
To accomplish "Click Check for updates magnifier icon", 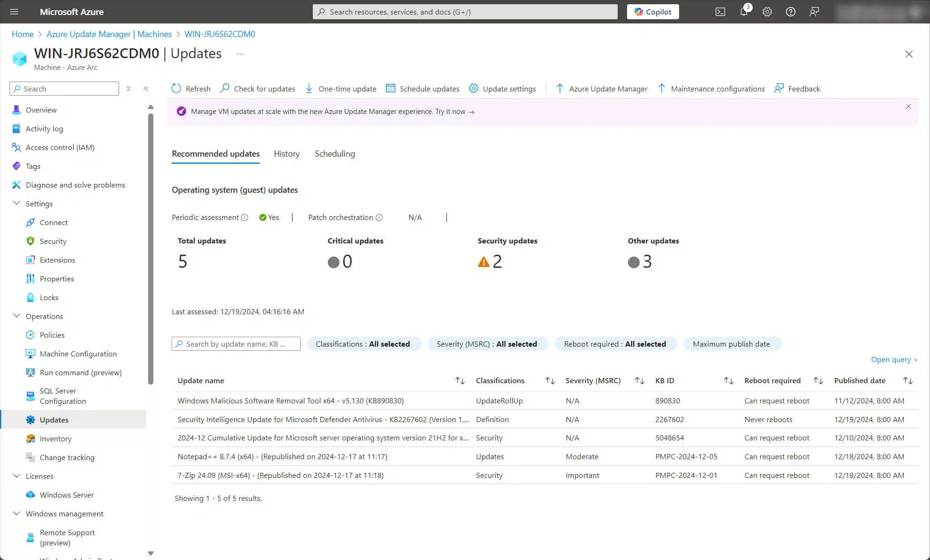I will coord(225,88).
